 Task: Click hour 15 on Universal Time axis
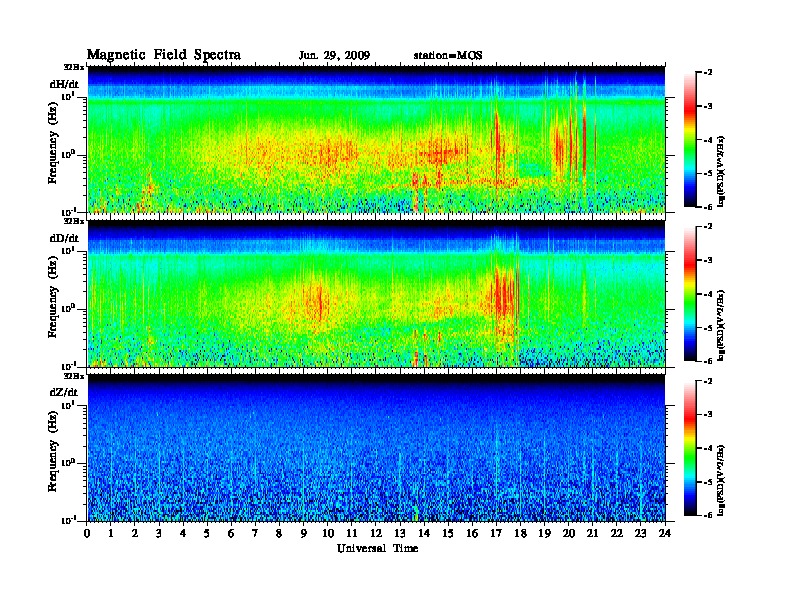click(x=448, y=534)
